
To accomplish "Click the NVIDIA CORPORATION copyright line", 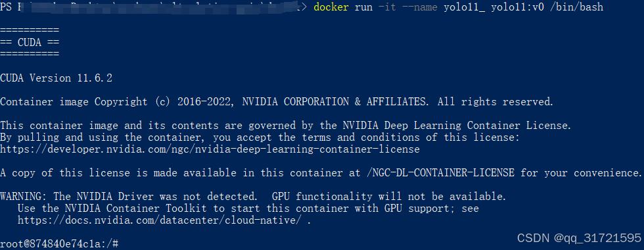I will (277, 101).
